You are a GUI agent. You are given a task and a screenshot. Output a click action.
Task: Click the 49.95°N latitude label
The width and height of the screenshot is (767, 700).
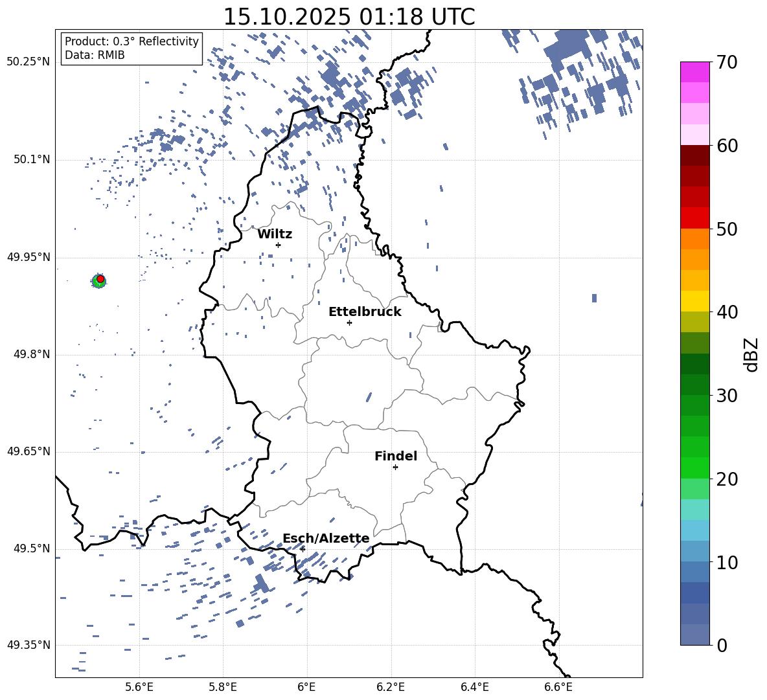coord(29,257)
